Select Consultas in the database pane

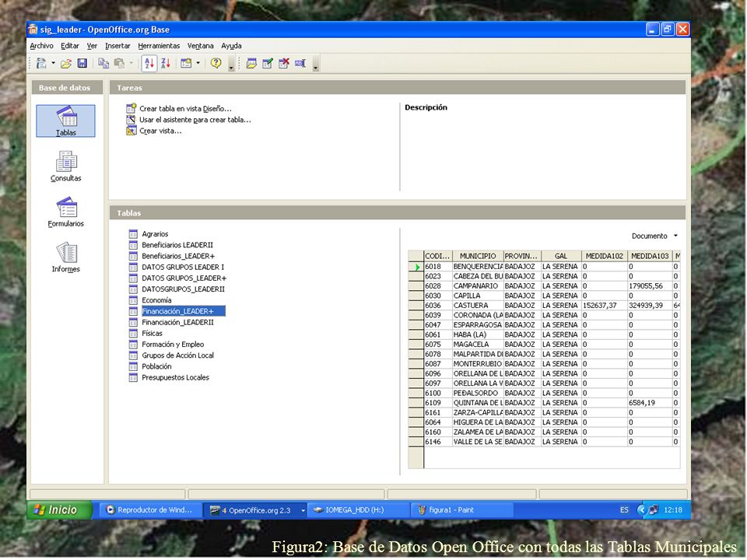coord(65,166)
